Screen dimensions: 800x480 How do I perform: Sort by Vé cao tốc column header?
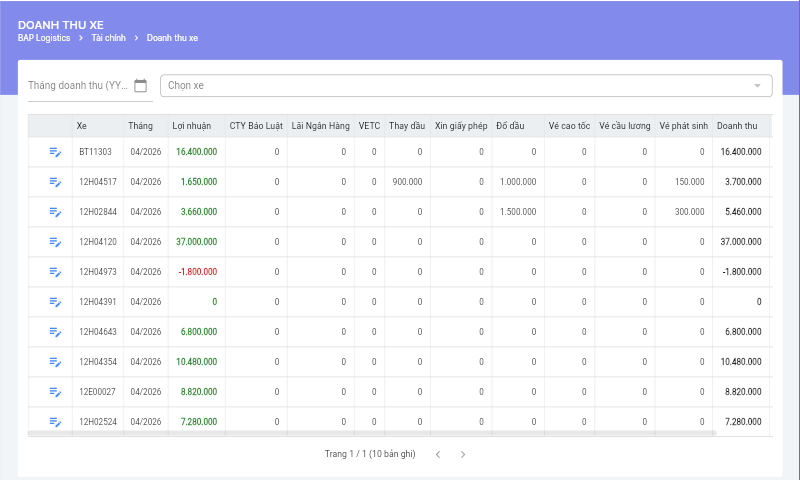click(x=569, y=126)
